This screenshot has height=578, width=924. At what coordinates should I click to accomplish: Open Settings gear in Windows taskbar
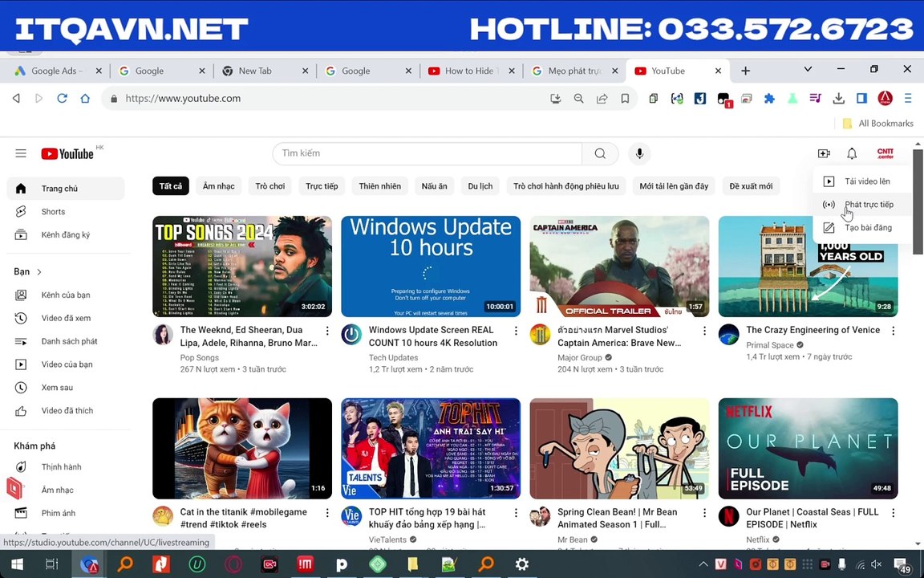click(x=521, y=564)
